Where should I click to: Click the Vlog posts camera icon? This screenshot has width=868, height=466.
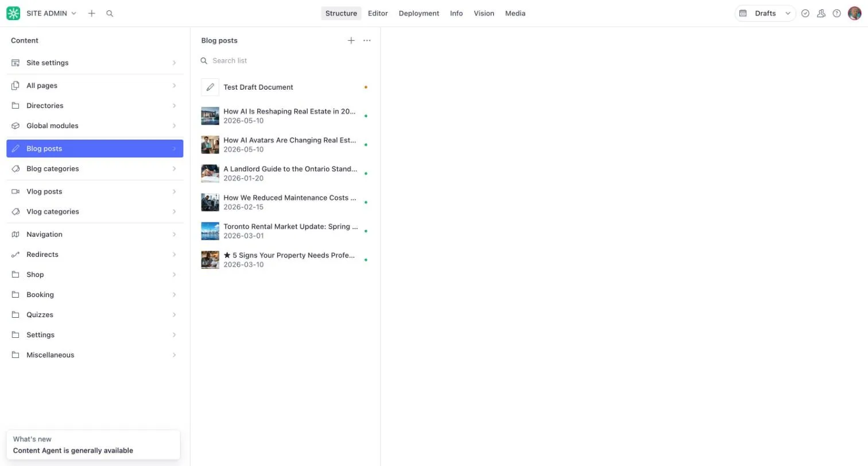[15, 191]
